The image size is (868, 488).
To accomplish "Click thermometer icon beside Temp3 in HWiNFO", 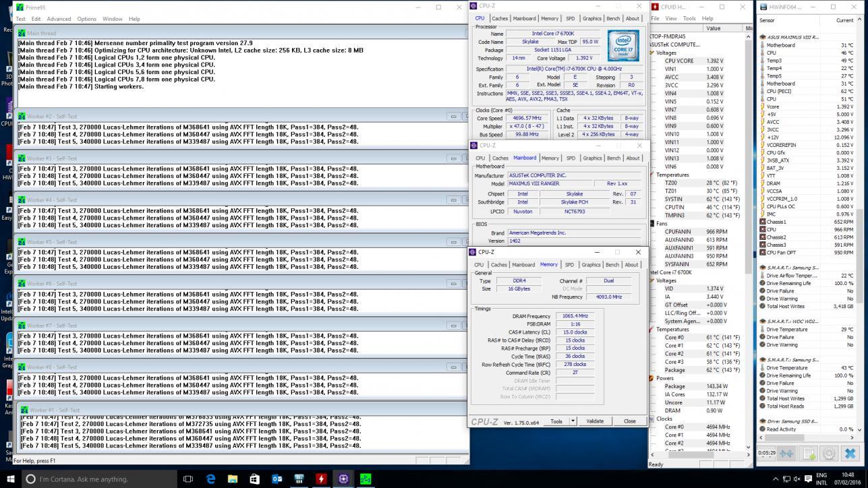I will pyautogui.click(x=762, y=61).
